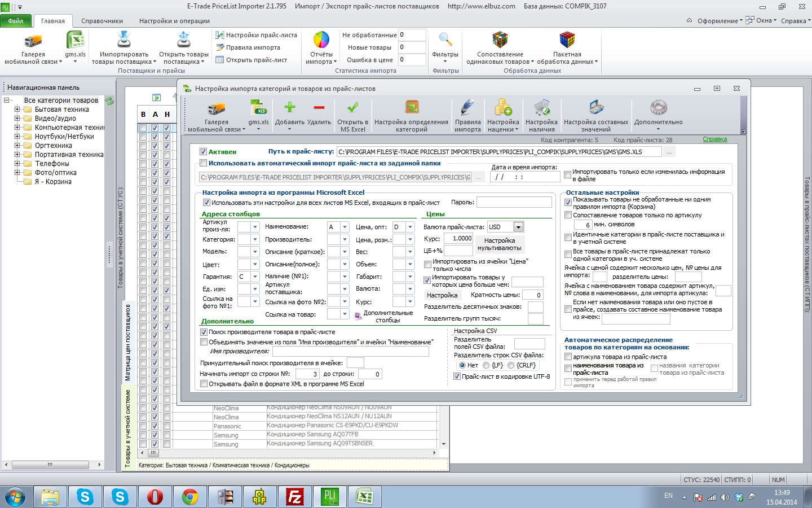Viewport: 812px width, 508px height.
Task: Toggle show unprocessed goods checkbox
Action: point(568,202)
